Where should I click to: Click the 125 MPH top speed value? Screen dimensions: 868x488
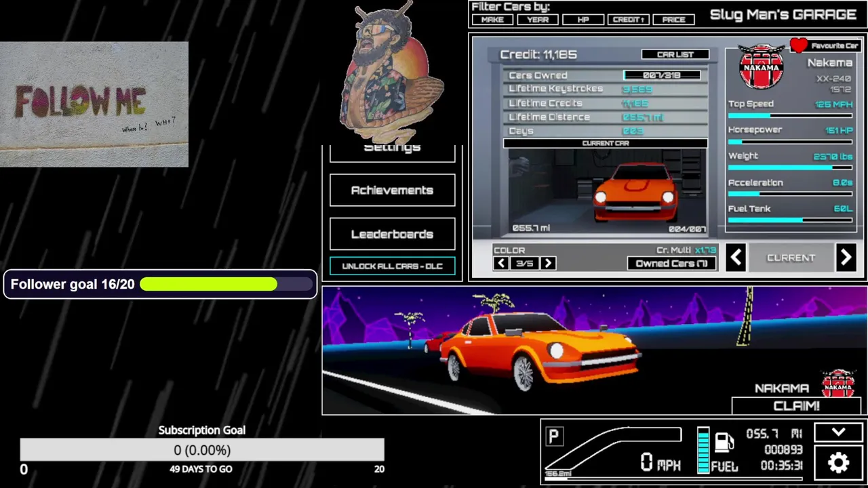tap(833, 104)
